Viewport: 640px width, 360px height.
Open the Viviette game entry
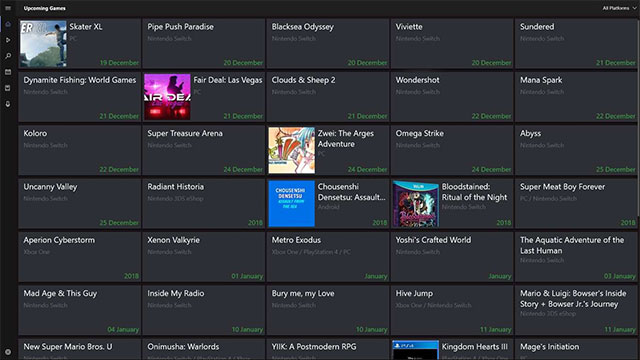(452, 44)
